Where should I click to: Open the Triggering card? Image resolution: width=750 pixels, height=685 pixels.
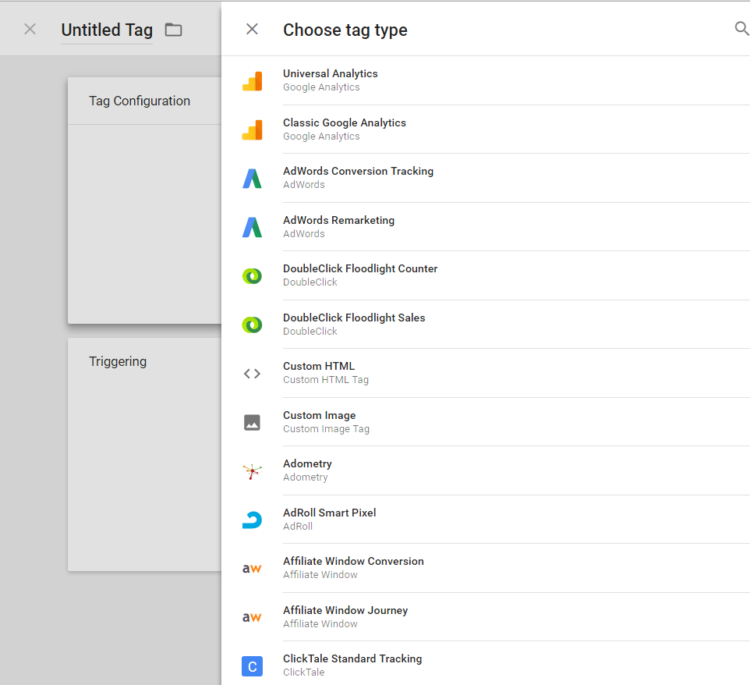pyautogui.click(x=144, y=454)
